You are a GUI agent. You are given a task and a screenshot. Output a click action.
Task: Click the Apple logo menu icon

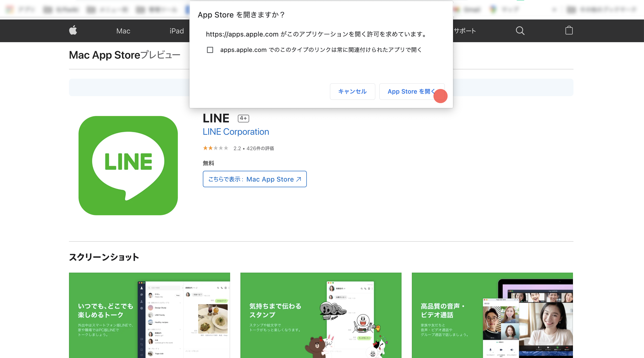click(x=73, y=31)
